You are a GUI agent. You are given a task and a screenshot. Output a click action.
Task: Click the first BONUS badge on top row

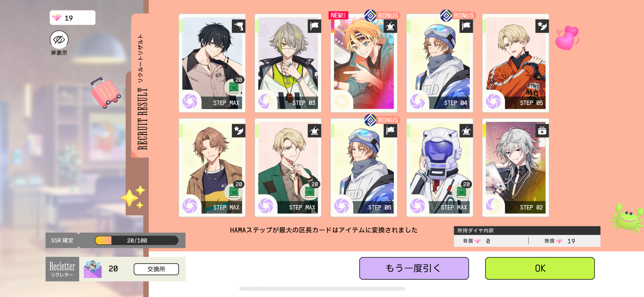tap(382, 15)
